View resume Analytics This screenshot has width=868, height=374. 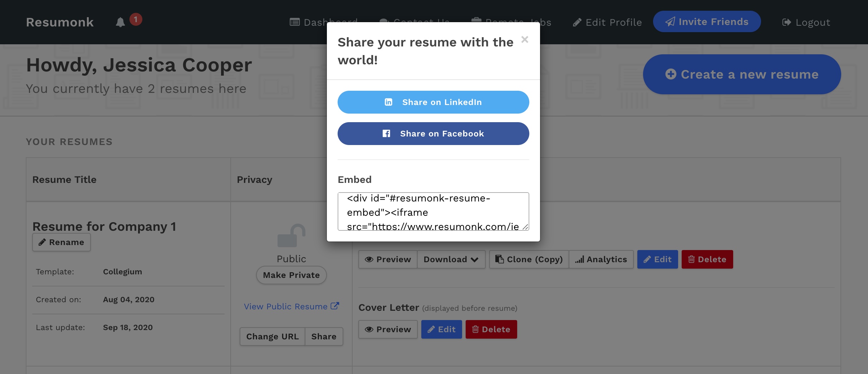click(x=601, y=259)
